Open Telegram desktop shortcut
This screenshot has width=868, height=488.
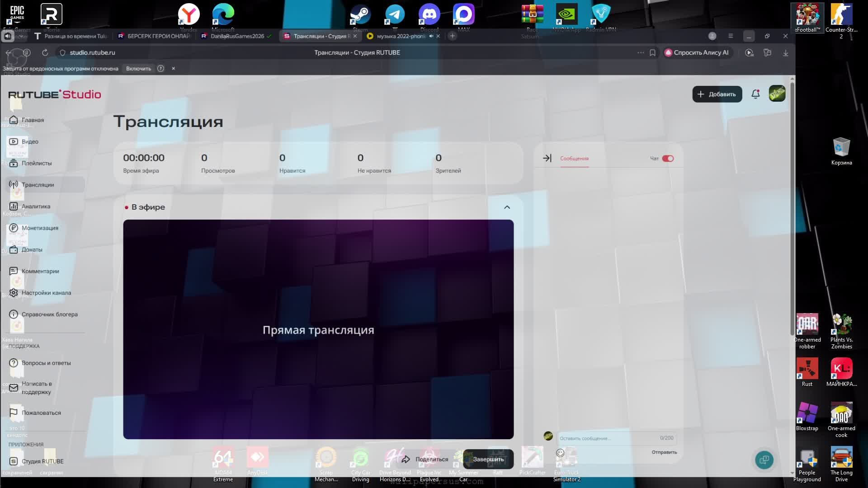pos(395,17)
